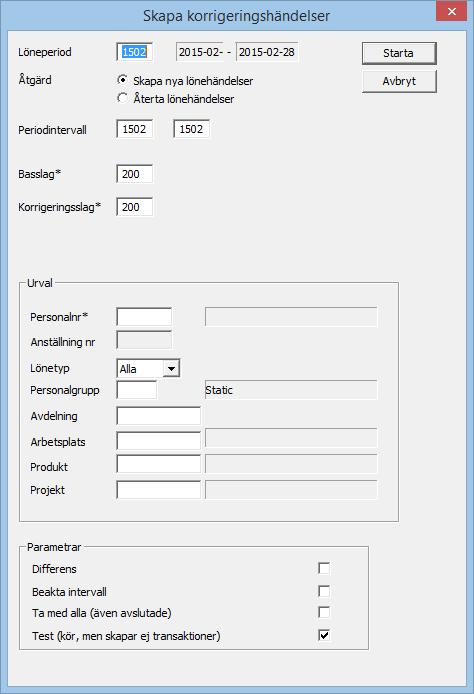474x694 pixels.
Task: Click the first Periodintervall input
Action: 135,129
